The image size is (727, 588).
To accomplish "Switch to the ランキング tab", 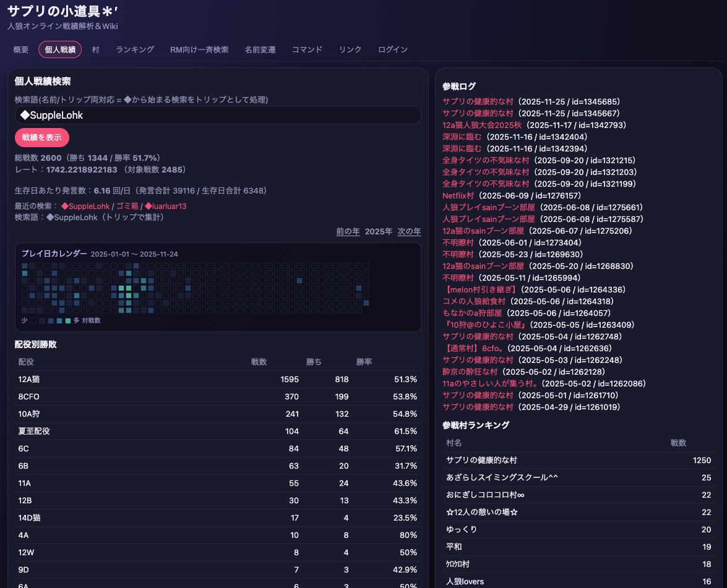I will point(134,49).
